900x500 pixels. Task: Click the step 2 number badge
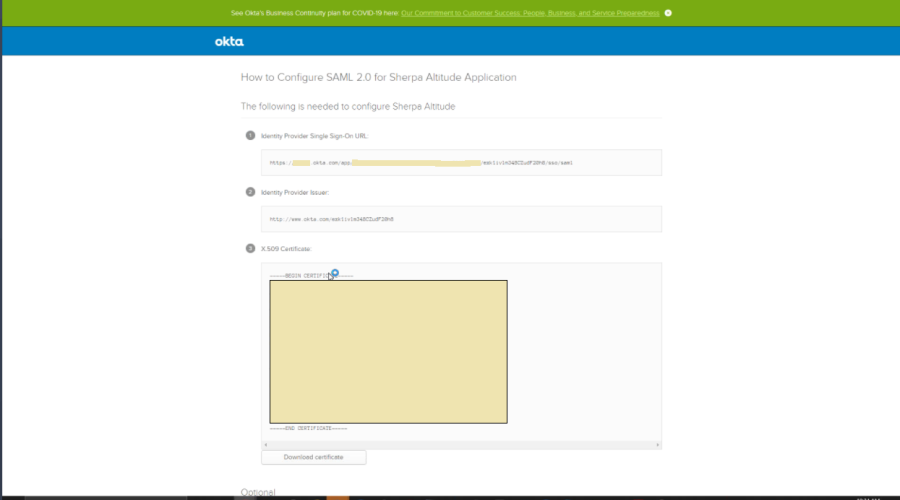(250, 191)
